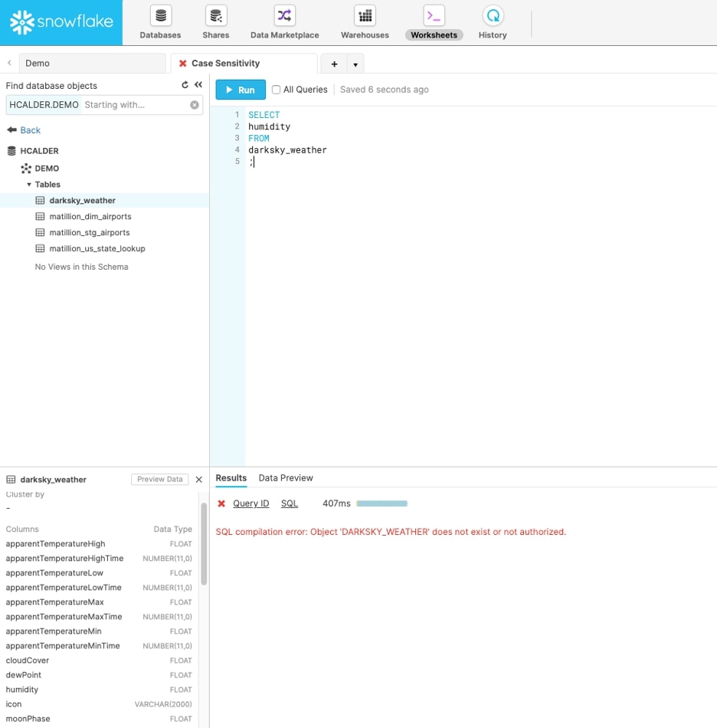717x728 pixels.
Task: Select the HCALDER database icon
Action: coord(11,151)
